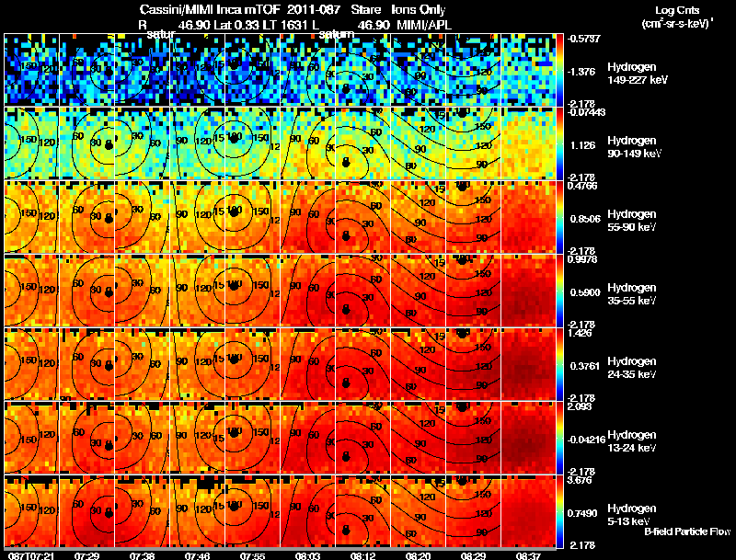Click the 0.5900 color scale value
Image resolution: width=736 pixels, height=560 pixels.
[x=585, y=292]
